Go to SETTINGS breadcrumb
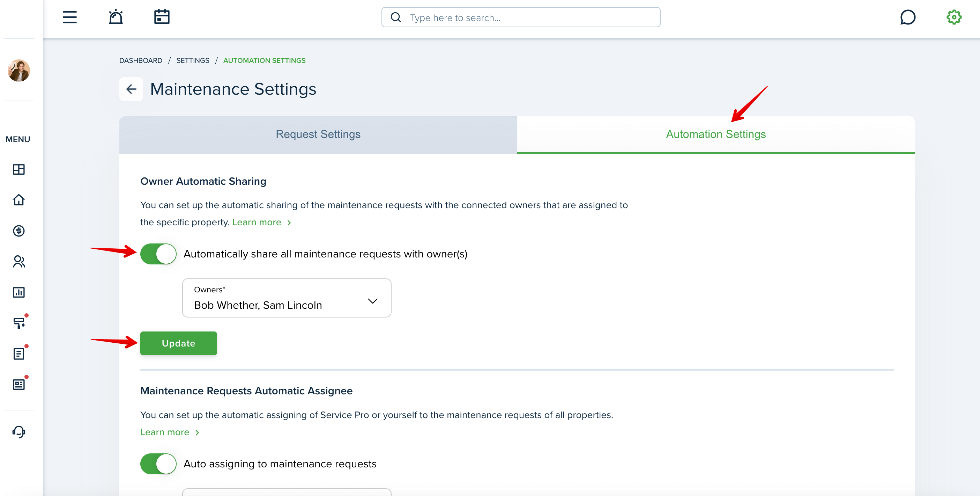The width and height of the screenshot is (980, 496). pyautogui.click(x=193, y=60)
